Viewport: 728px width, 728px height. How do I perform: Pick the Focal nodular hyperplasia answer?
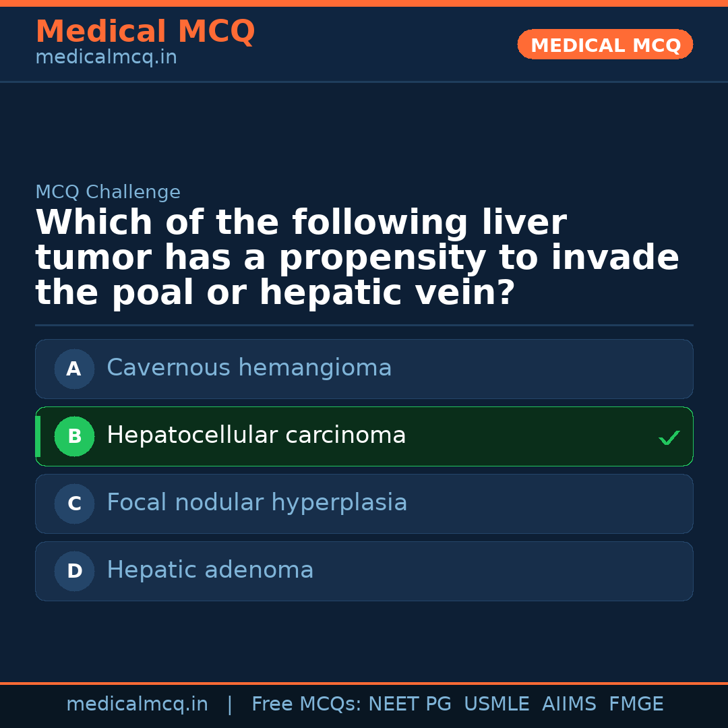(x=257, y=503)
